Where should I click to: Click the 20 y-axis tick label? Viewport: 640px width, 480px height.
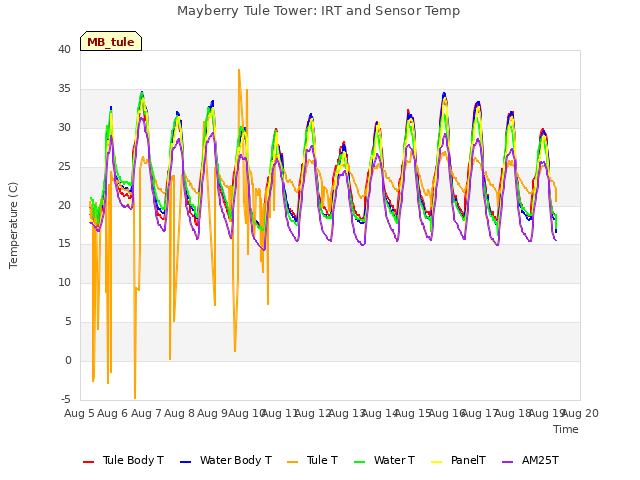pyautogui.click(x=64, y=205)
